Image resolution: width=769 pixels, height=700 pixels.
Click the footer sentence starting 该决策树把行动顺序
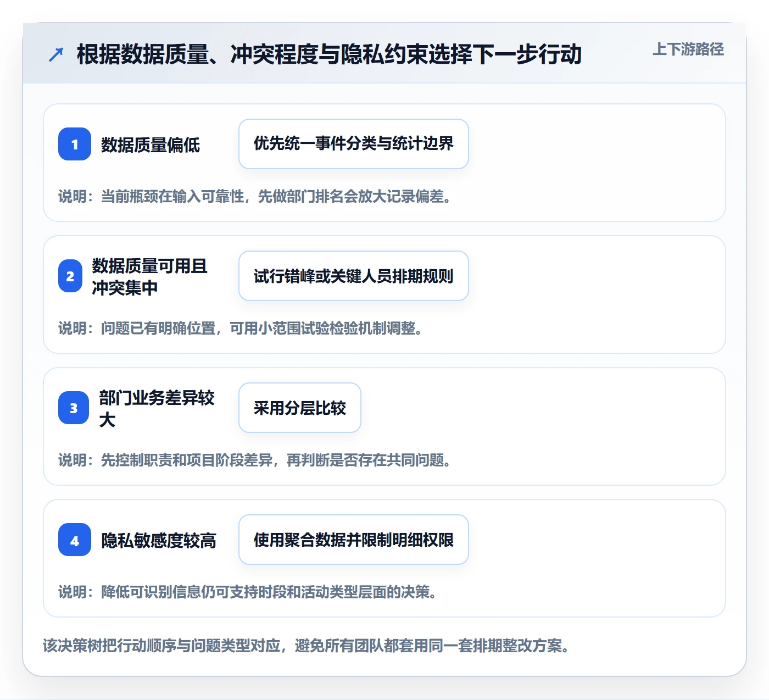point(307,646)
